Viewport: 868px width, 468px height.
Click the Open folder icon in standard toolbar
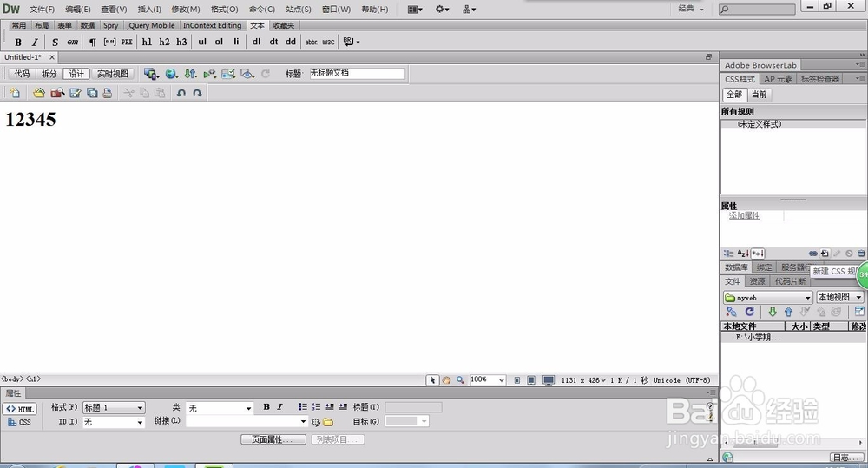[x=39, y=93]
